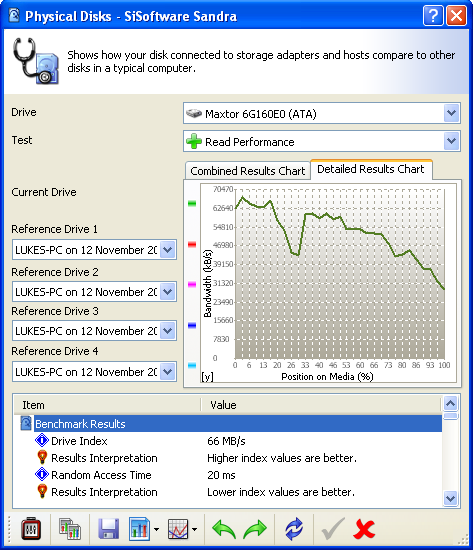Click the copy charts toolbar icon

pyautogui.click(x=70, y=528)
